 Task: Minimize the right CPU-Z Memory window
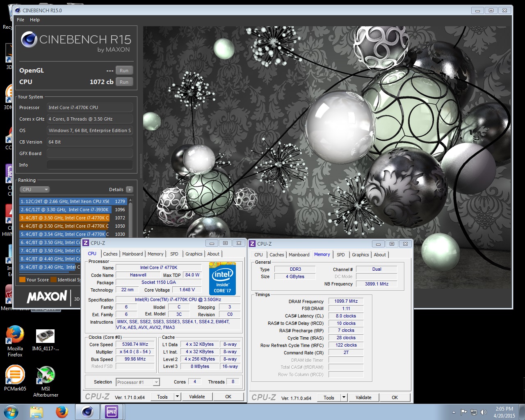click(378, 244)
